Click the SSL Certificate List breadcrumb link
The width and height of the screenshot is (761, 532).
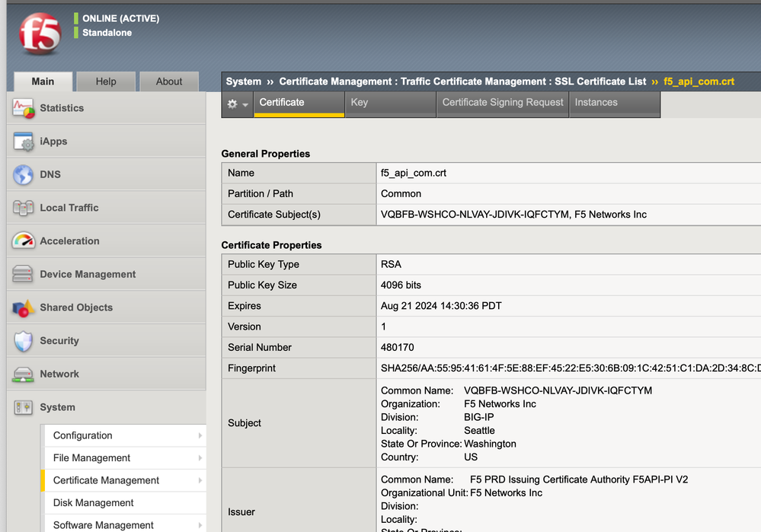tap(600, 81)
